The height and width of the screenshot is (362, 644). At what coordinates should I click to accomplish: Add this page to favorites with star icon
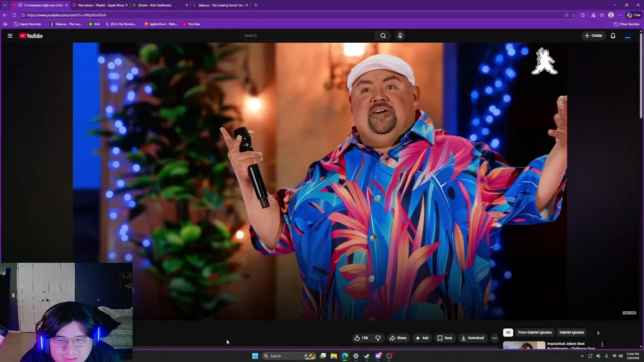pyautogui.click(x=574, y=15)
